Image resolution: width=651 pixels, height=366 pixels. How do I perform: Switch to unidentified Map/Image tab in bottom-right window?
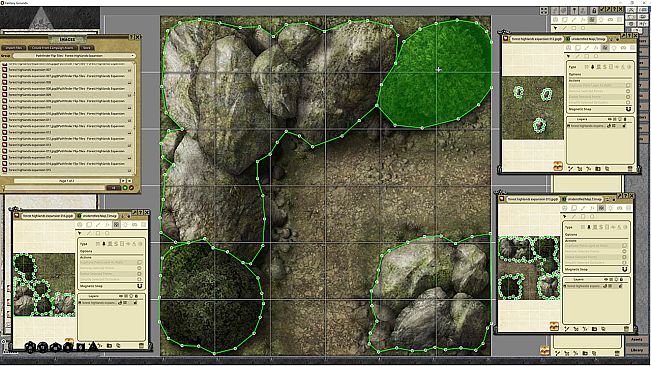pos(585,199)
